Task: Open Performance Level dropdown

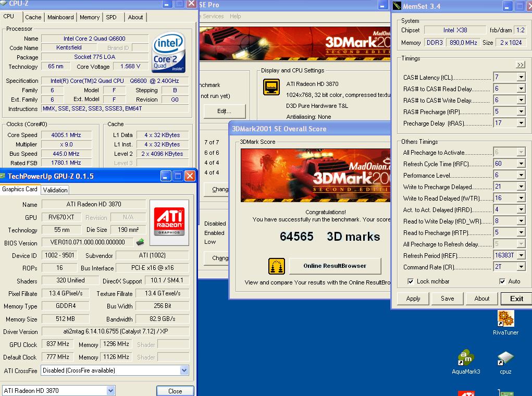Action: tap(521, 175)
